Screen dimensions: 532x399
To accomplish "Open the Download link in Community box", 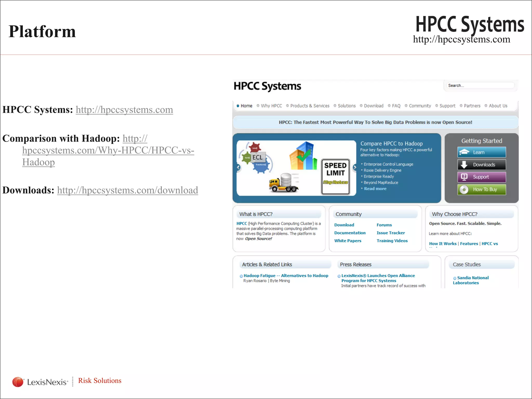I will (344, 225).
